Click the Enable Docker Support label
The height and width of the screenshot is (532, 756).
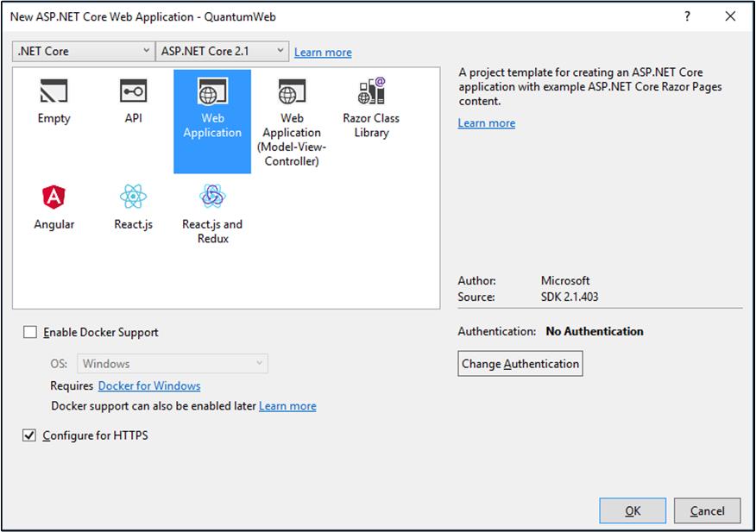101,333
